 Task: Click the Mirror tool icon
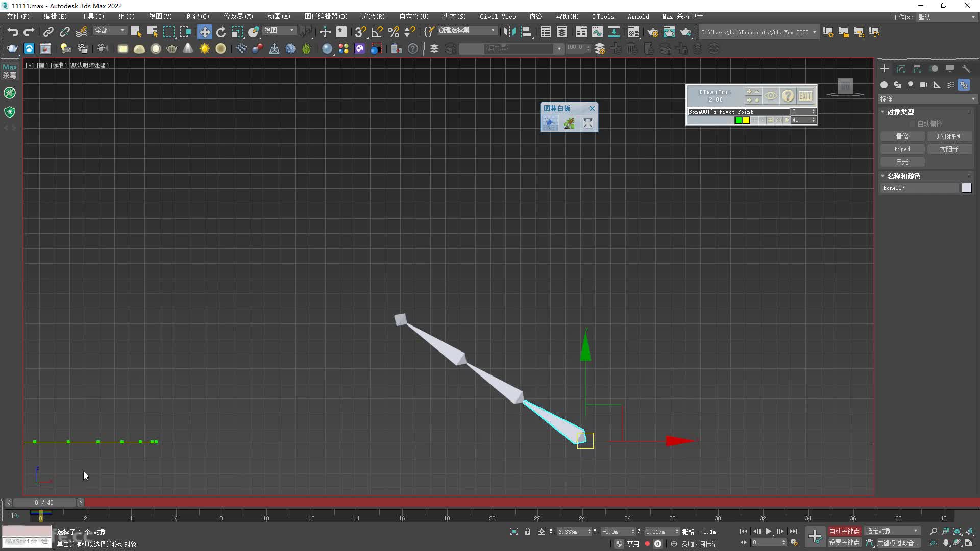pos(509,32)
